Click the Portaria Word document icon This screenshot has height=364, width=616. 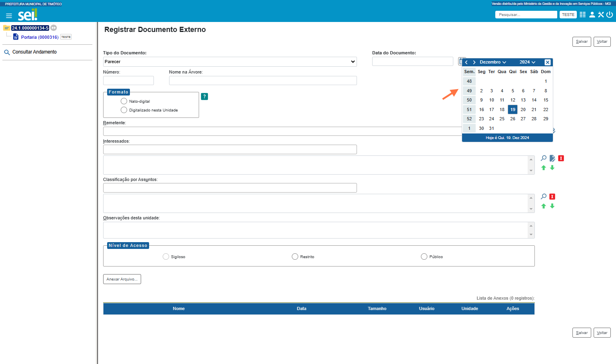(x=16, y=37)
